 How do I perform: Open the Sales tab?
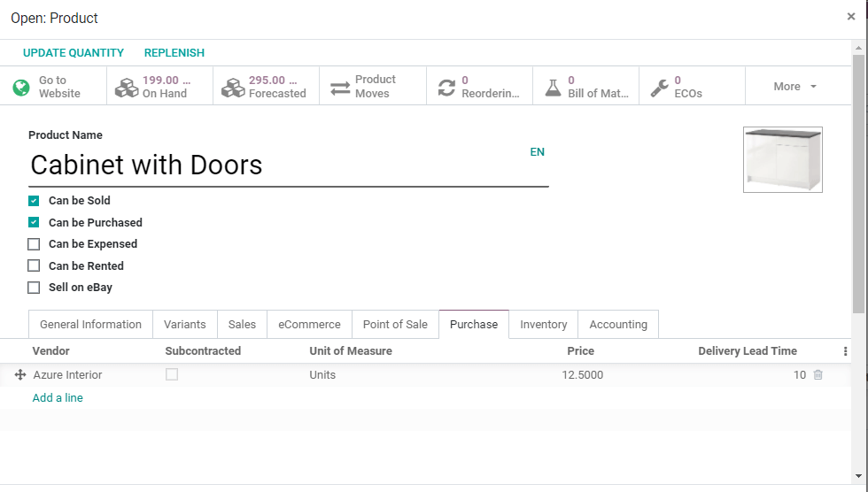pos(242,325)
